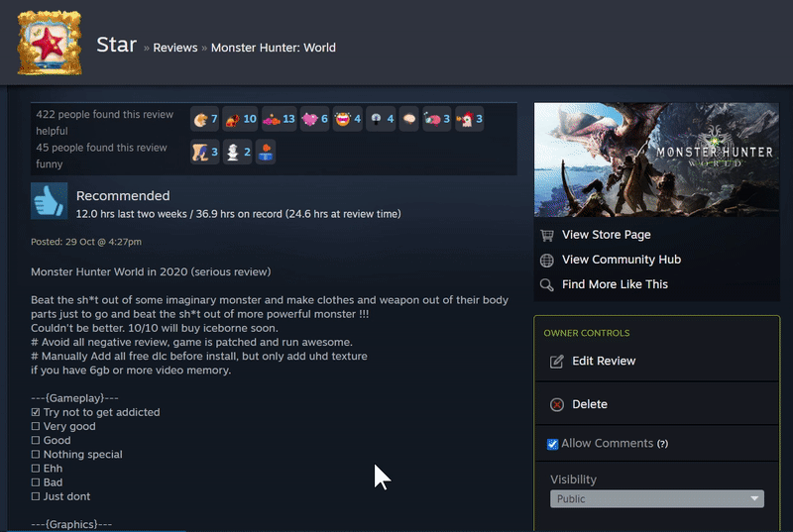This screenshot has width=793, height=532.
Task: Click Delete review
Action: pyautogui.click(x=590, y=404)
